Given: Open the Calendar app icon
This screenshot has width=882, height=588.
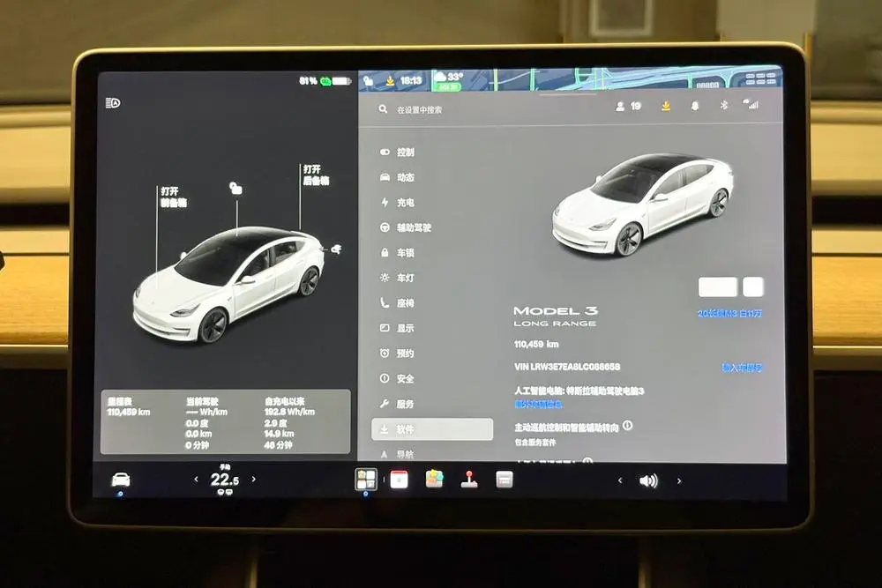Looking at the screenshot, I should (399, 480).
